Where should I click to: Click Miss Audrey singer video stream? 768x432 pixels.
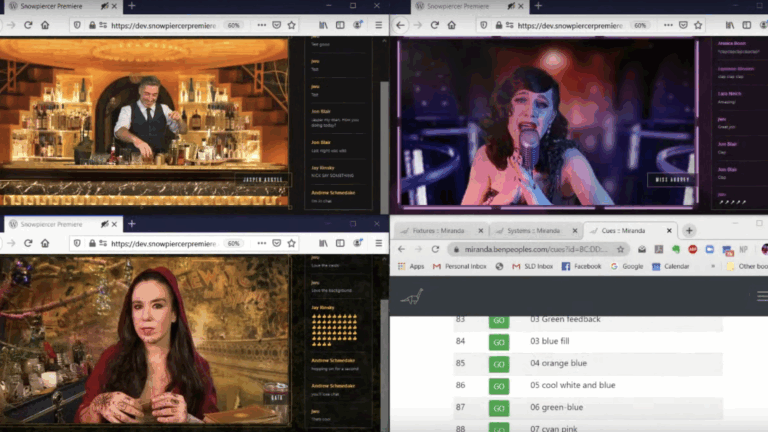(x=548, y=122)
